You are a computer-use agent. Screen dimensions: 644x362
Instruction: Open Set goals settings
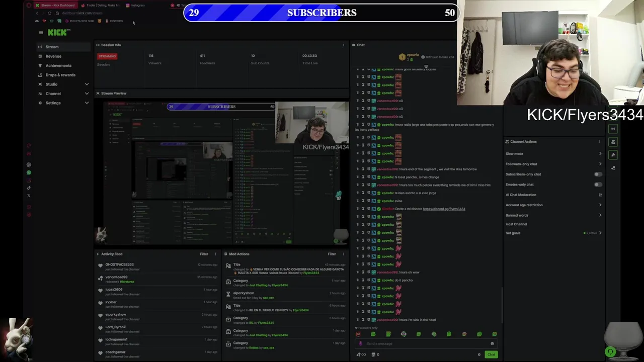553,233
